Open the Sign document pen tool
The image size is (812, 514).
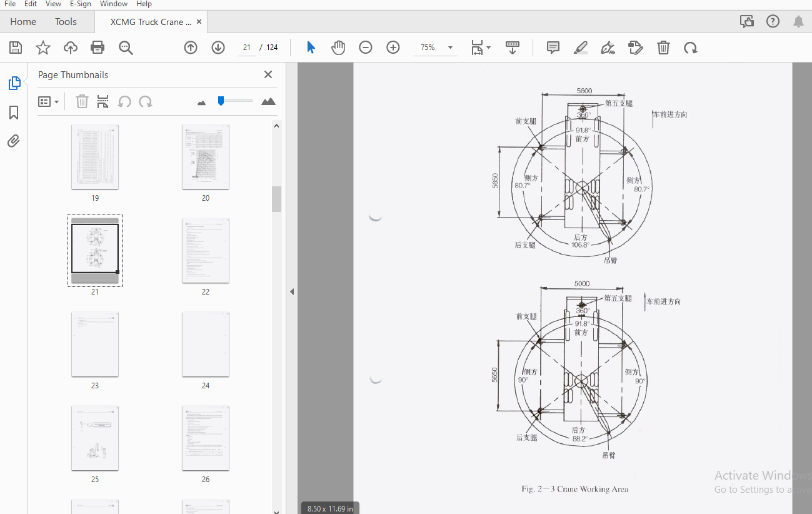click(x=608, y=48)
